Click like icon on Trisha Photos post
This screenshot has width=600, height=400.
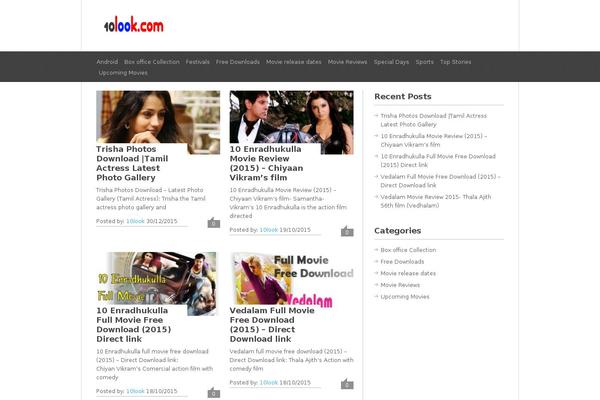214,222
